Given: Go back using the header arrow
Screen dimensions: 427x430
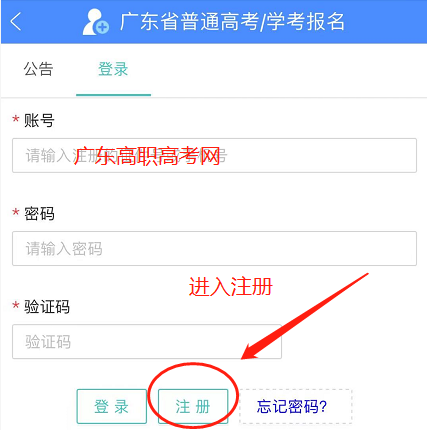Looking at the screenshot, I should 16,21.
